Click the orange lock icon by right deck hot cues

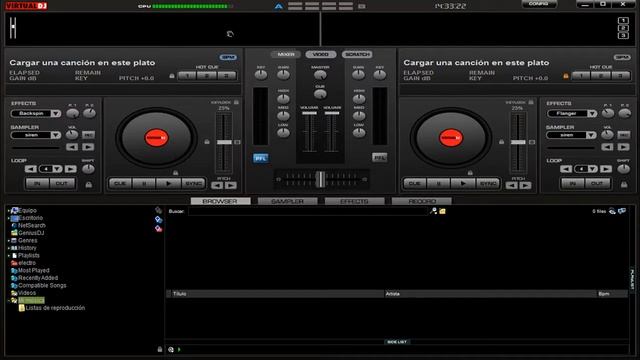click(566, 76)
